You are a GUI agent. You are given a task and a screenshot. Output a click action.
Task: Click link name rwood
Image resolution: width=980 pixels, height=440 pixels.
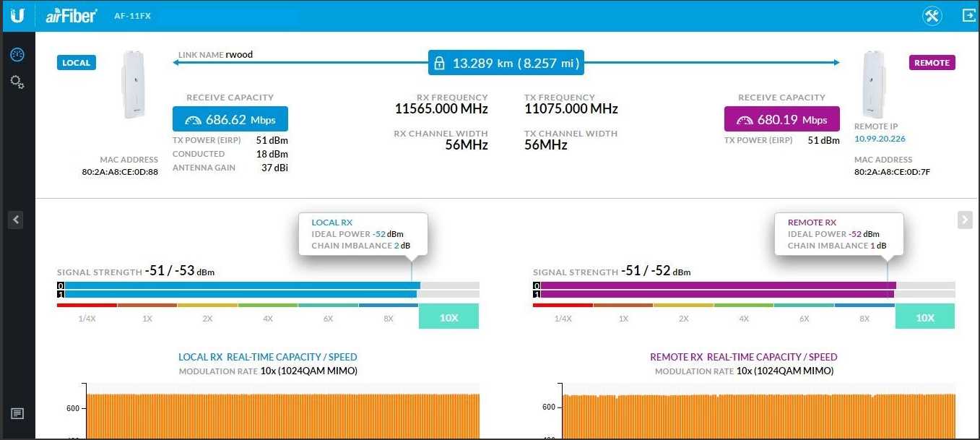click(239, 54)
